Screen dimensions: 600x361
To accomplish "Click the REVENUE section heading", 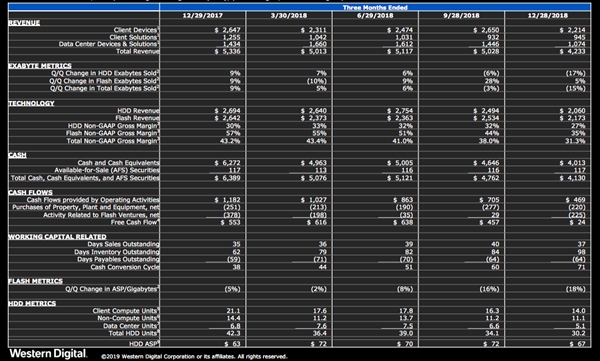I will point(24,23).
